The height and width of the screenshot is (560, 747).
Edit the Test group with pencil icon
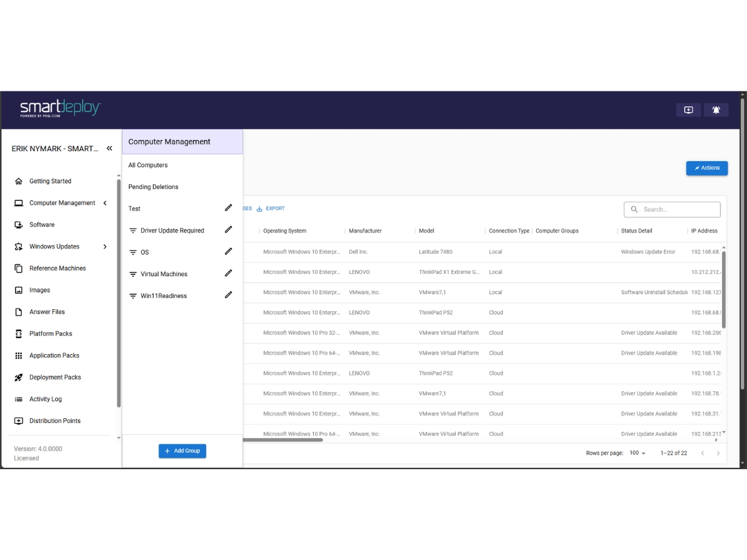point(228,208)
